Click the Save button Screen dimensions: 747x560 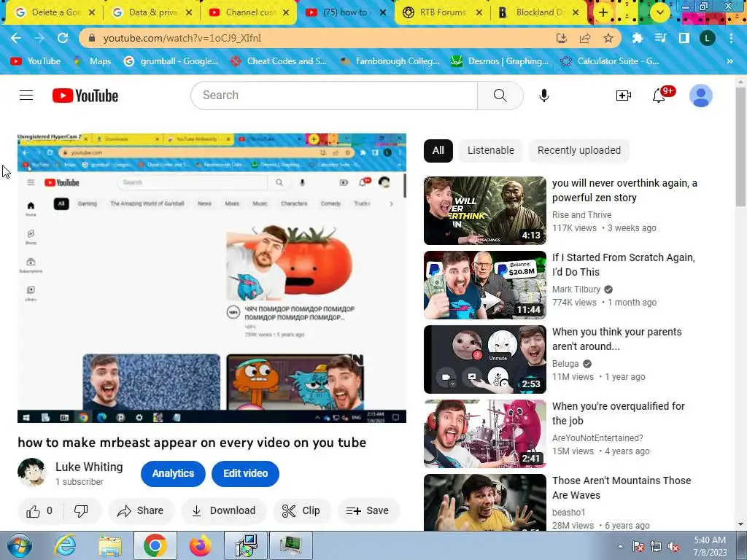pyautogui.click(x=368, y=511)
